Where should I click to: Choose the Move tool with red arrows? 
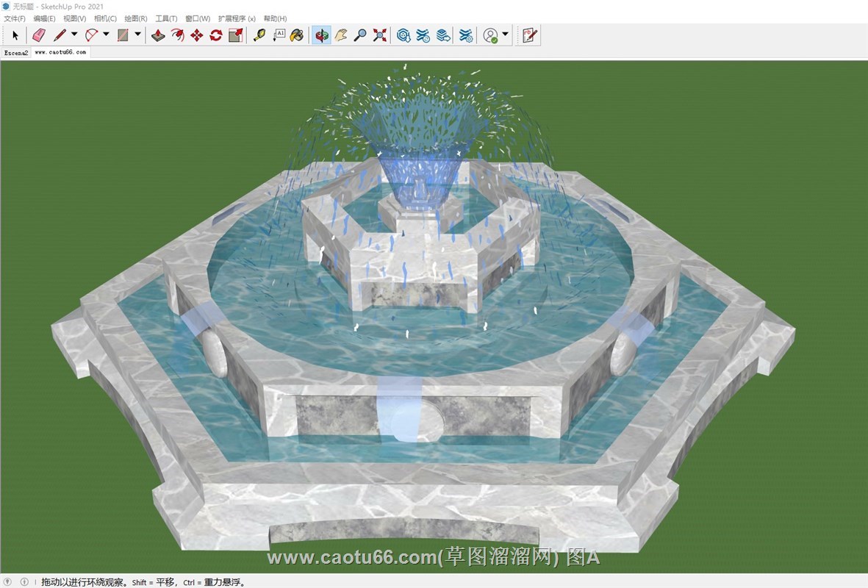click(196, 35)
